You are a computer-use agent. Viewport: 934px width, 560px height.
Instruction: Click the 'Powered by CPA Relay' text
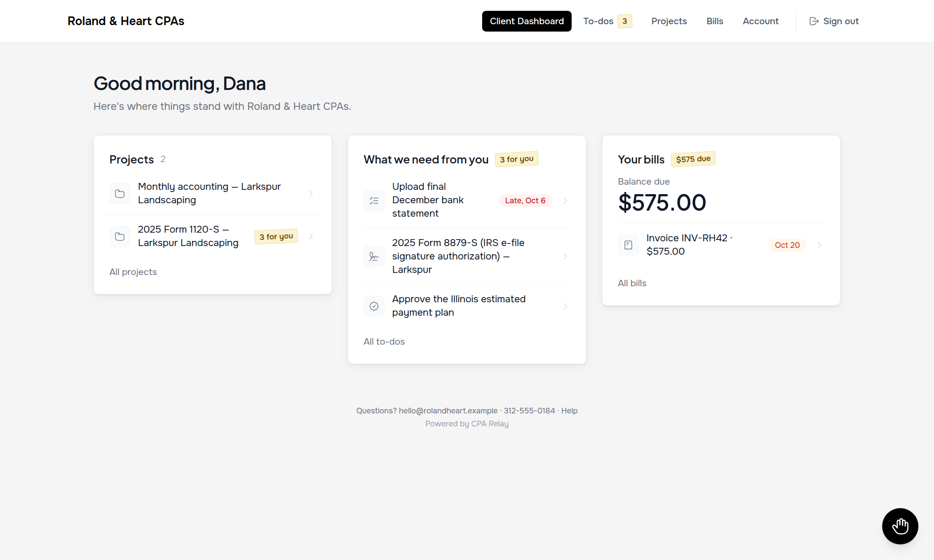[x=467, y=424]
